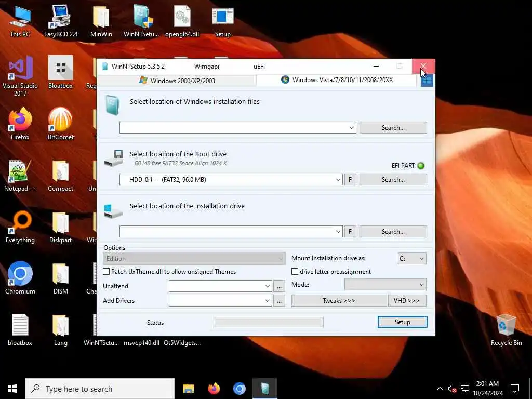
Task: Open the Compact folder
Action: coord(60,176)
